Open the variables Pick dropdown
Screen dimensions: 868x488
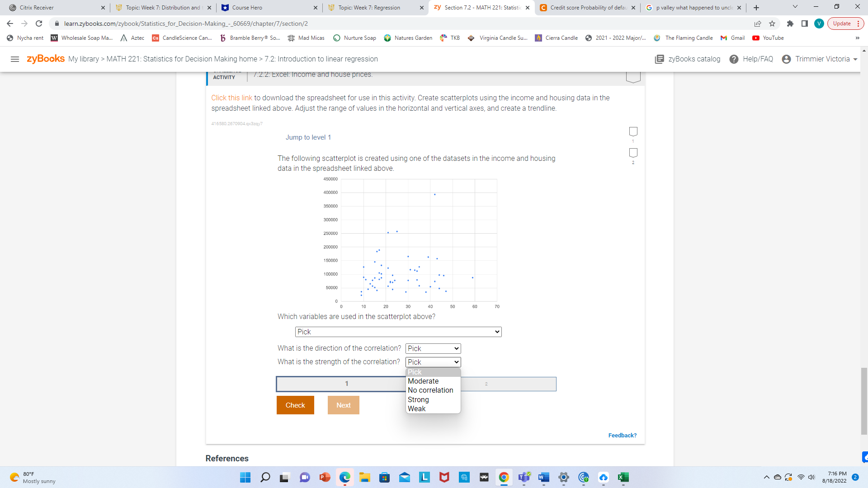tap(398, 332)
